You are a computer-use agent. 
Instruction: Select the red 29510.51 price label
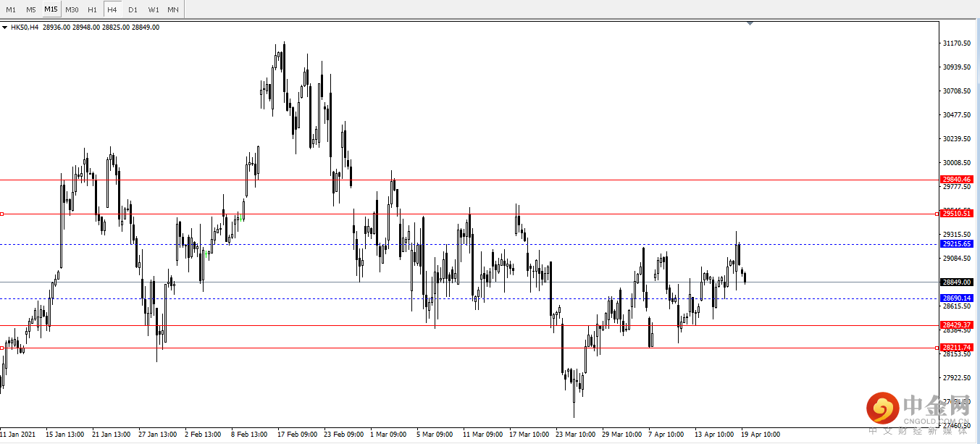pos(957,214)
